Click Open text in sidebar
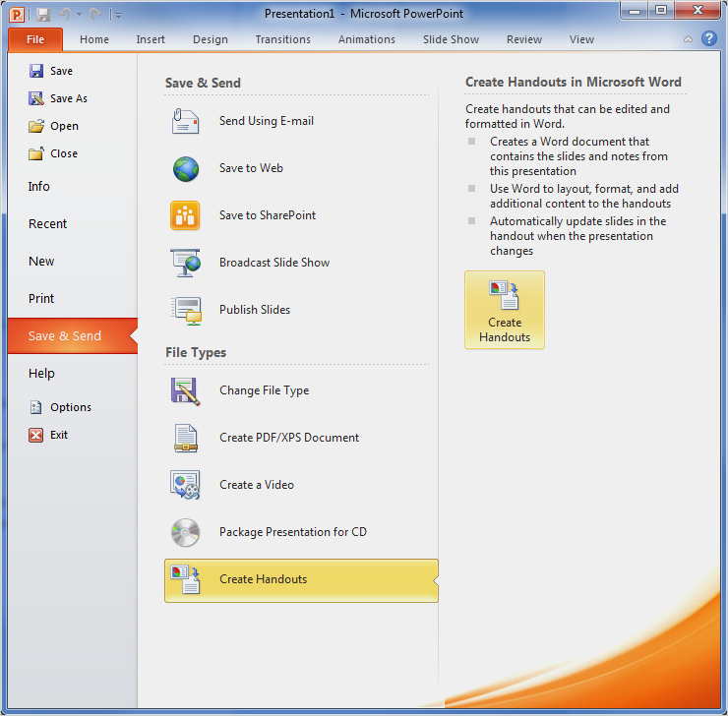The width and height of the screenshot is (728, 716). (64, 126)
